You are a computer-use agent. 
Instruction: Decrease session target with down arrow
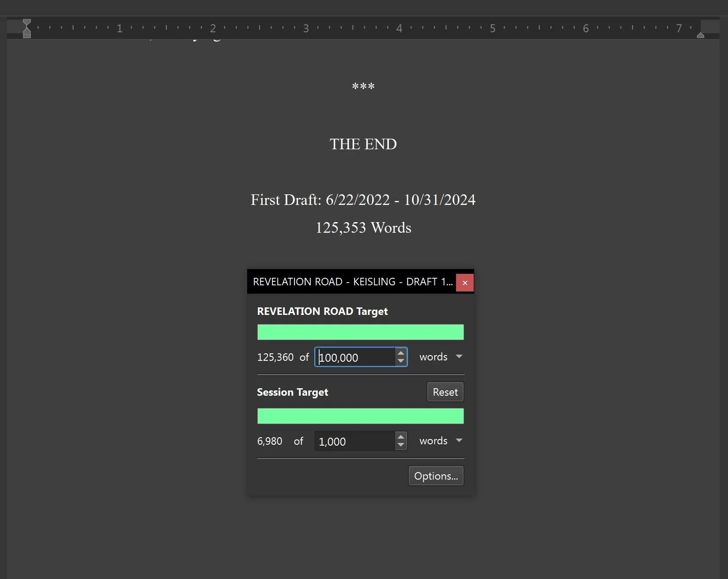pyautogui.click(x=401, y=445)
